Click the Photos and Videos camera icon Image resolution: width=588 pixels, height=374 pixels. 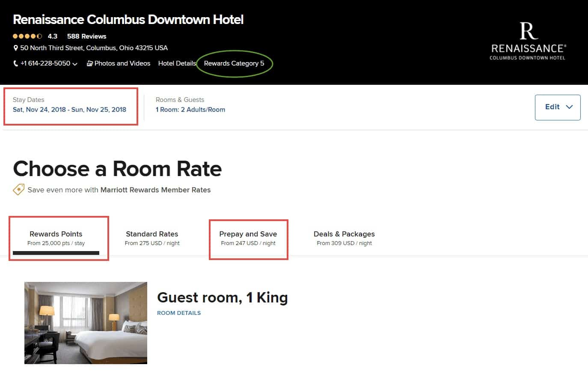(90, 63)
